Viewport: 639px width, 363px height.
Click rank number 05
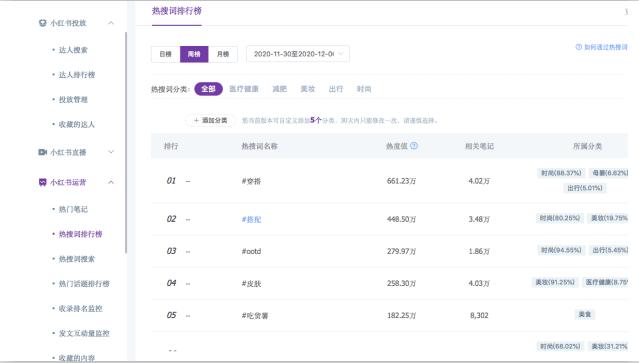point(171,315)
